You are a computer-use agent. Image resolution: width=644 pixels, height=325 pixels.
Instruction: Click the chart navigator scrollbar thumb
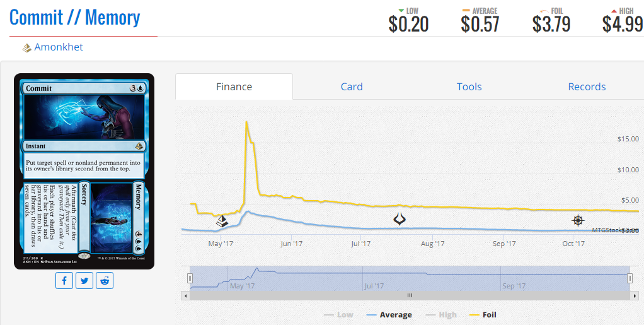click(410, 295)
